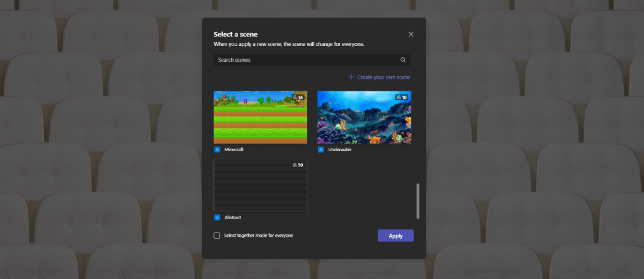Viewport: 644px width, 279px height.
Task: Focus the Search scenes input field
Action: click(305, 60)
